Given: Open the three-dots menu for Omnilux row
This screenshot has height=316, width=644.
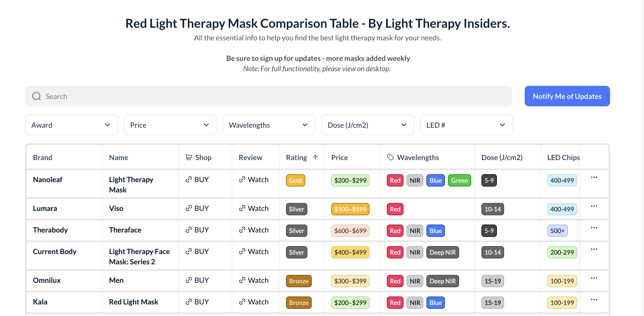Looking at the screenshot, I should pos(594,278).
